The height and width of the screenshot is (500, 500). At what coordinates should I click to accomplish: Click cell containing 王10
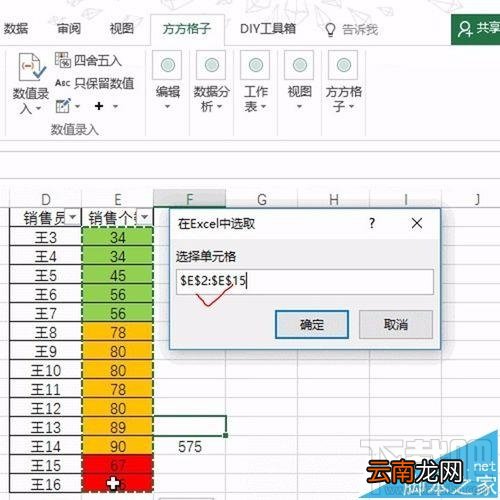[46, 370]
